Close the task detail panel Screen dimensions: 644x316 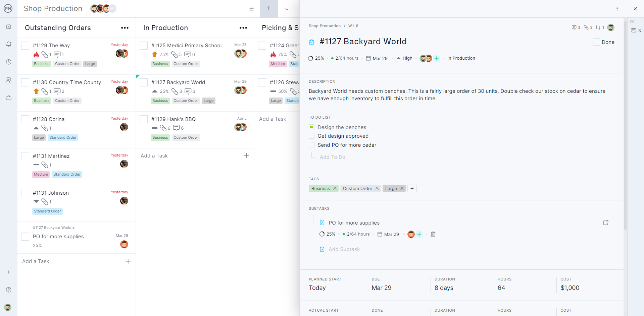tap(635, 9)
